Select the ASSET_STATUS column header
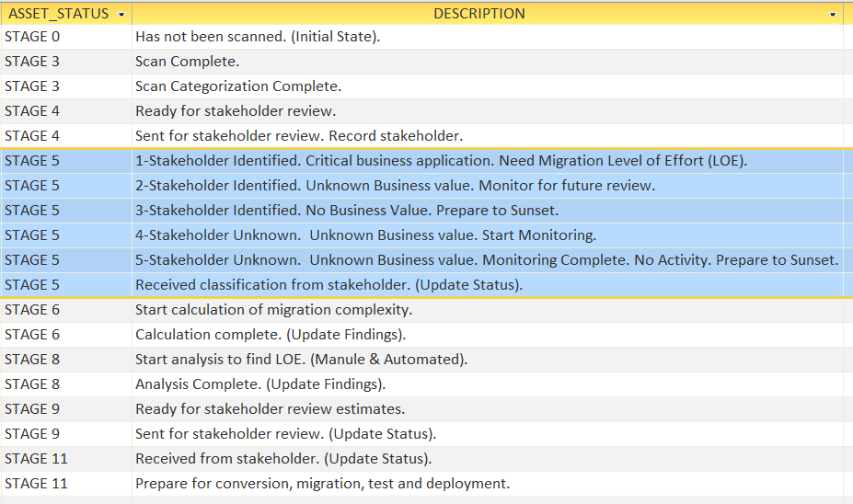The height and width of the screenshot is (504, 853). click(58, 14)
